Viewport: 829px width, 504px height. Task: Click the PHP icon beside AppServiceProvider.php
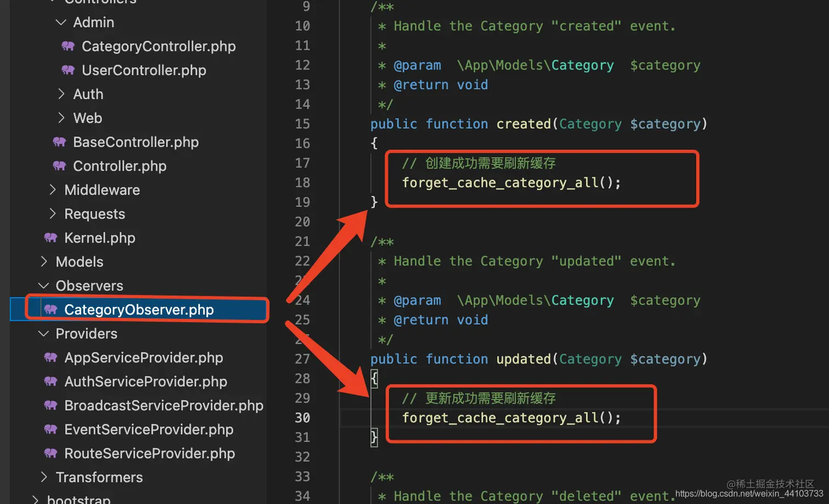tap(50, 358)
